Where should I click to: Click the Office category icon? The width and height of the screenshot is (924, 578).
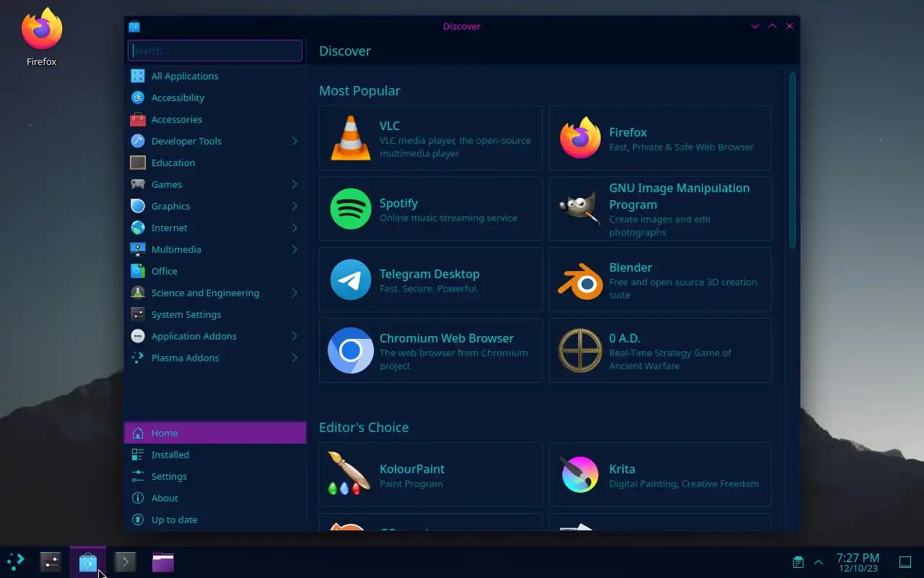138,271
